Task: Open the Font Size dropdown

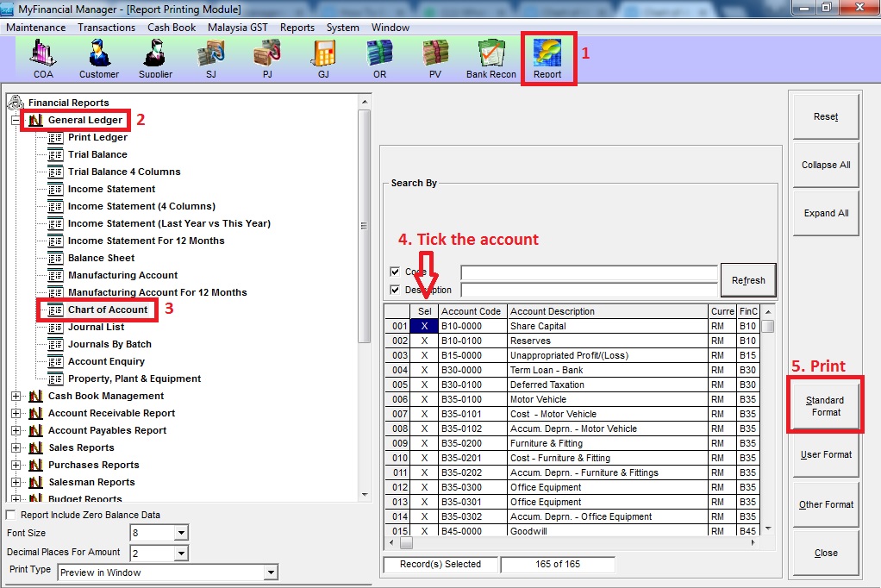Action: 180,534
